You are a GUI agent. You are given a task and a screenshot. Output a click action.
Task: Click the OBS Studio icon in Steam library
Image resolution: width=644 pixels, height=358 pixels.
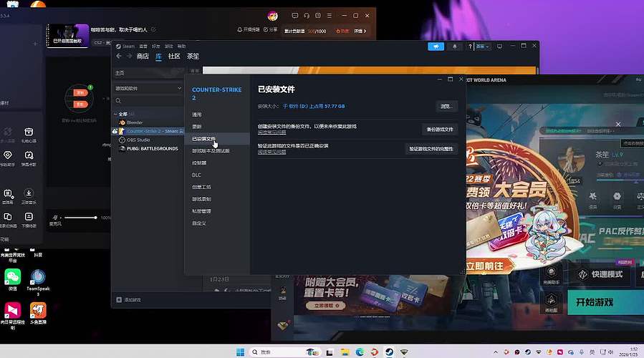(122, 140)
